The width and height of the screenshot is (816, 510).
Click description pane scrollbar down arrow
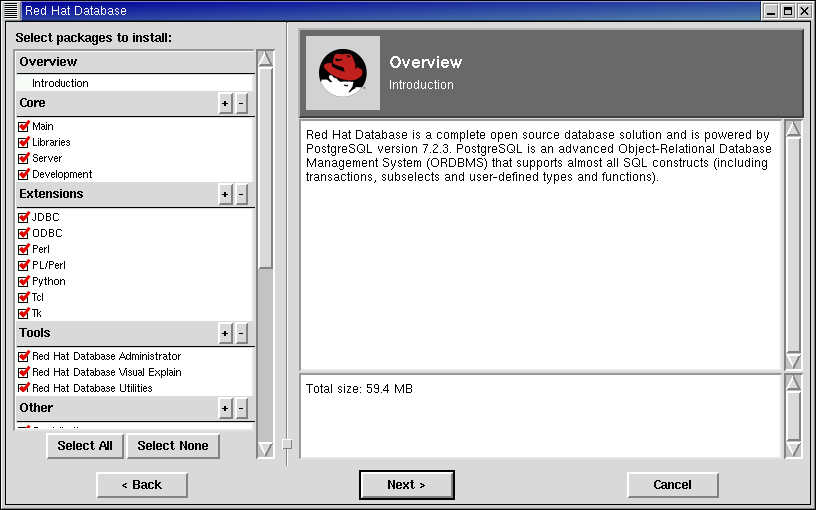(x=793, y=361)
